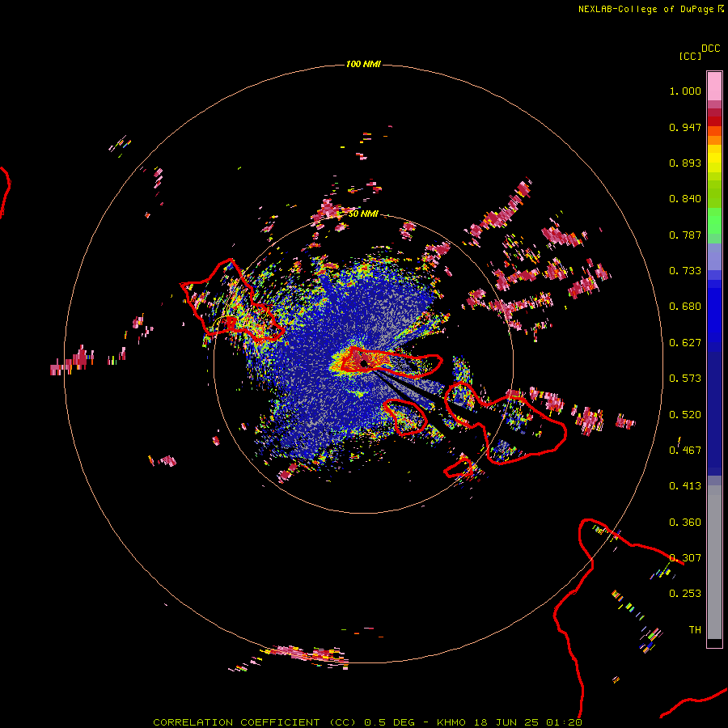Select the lavender color bar segment near 0.733

coord(714,257)
